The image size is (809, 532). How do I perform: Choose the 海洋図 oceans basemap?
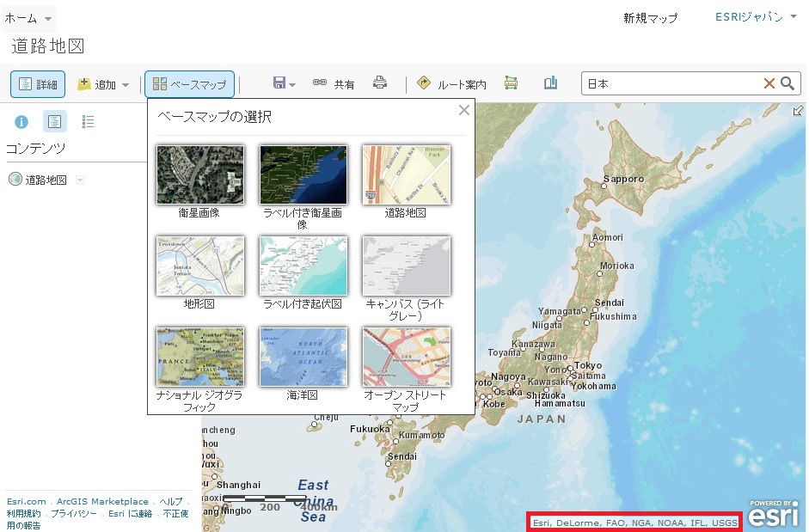pos(303,357)
